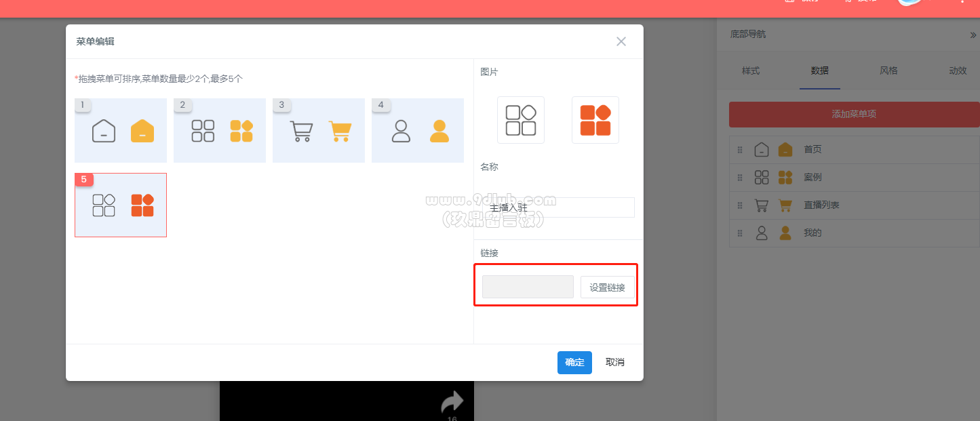Viewport: 980px width, 421px height.
Task: Click the yellow user icon in 我的 row
Action: coord(785,233)
